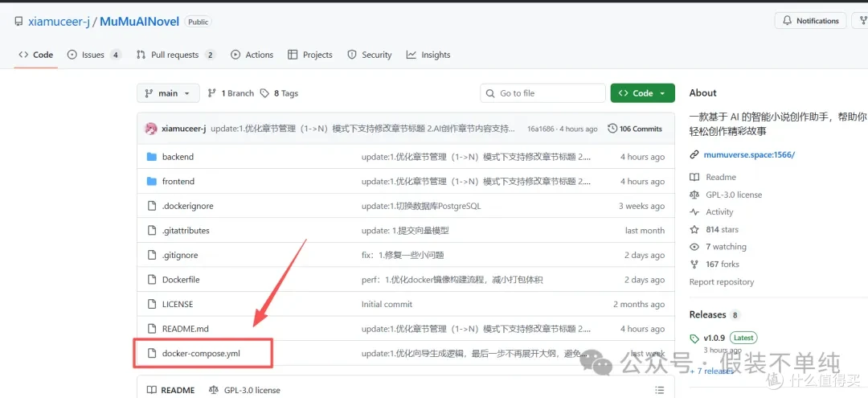
Task: Click the star icon beside 814 stars
Action: (694, 229)
